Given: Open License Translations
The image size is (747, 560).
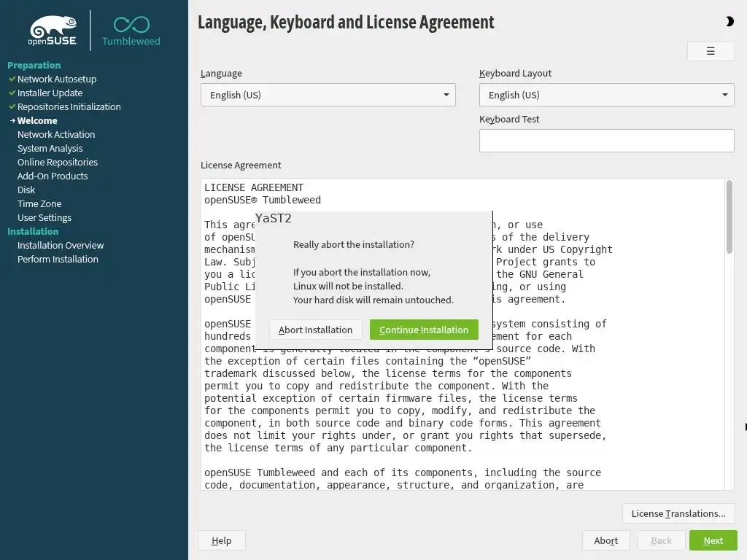Looking at the screenshot, I should point(678,514).
